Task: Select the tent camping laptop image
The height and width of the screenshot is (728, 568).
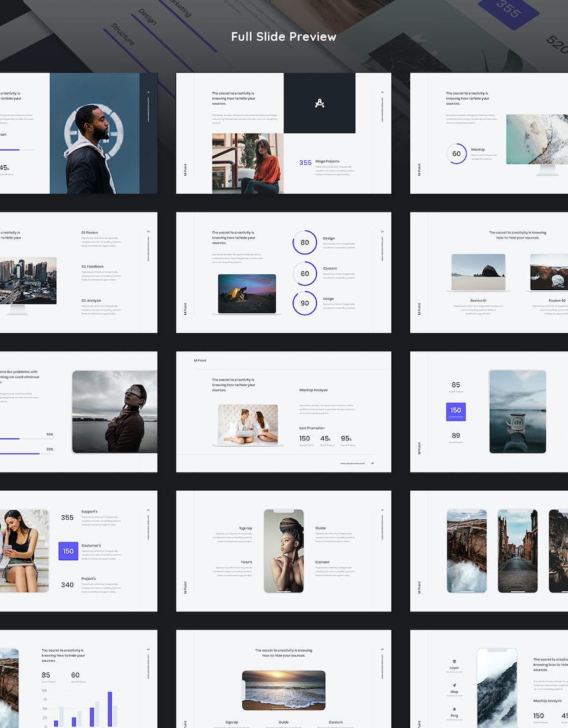Action: pos(247,293)
